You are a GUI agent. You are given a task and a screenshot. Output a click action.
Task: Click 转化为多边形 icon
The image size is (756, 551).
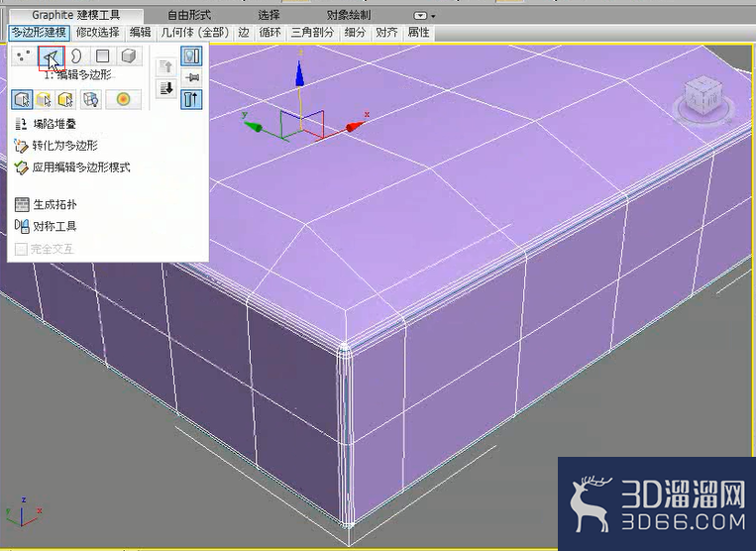click(21, 146)
